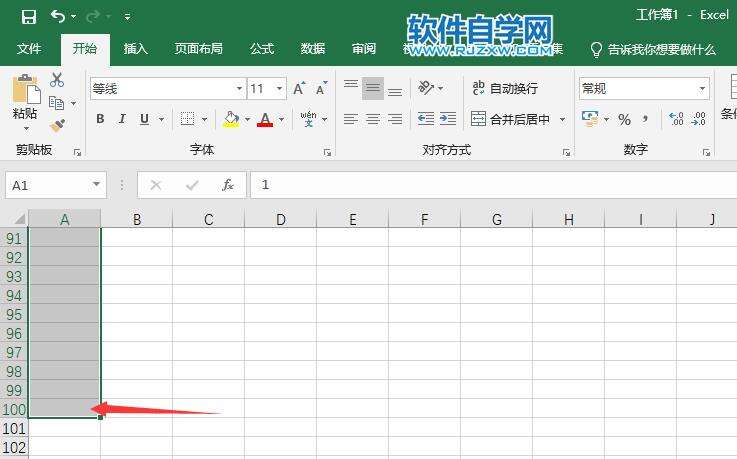Click the formula bar Cancel X icon
Image resolution: width=737 pixels, height=459 pixels.
[x=156, y=186]
